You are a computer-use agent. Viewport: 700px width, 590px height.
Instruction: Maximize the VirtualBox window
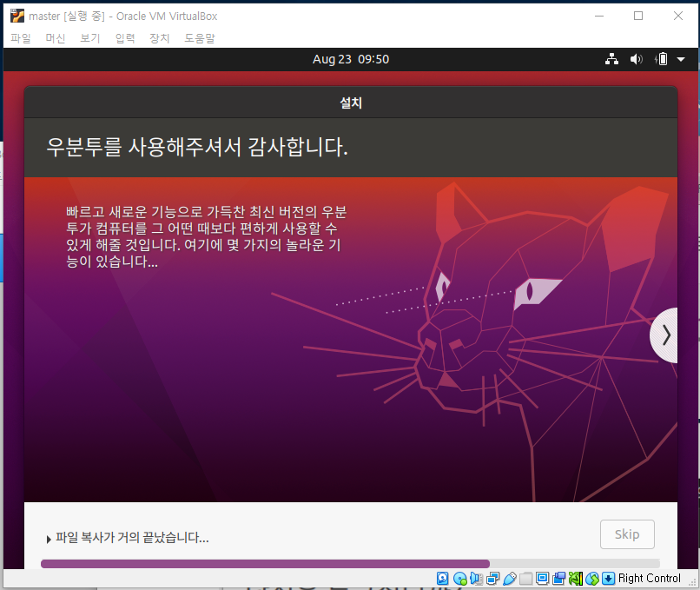pyautogui.click(x=638, y=17)
